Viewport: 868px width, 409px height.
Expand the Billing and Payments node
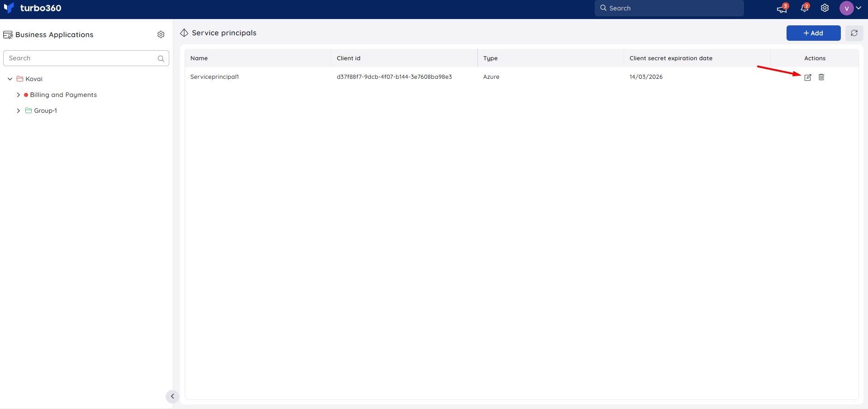[x=19, y=95]
